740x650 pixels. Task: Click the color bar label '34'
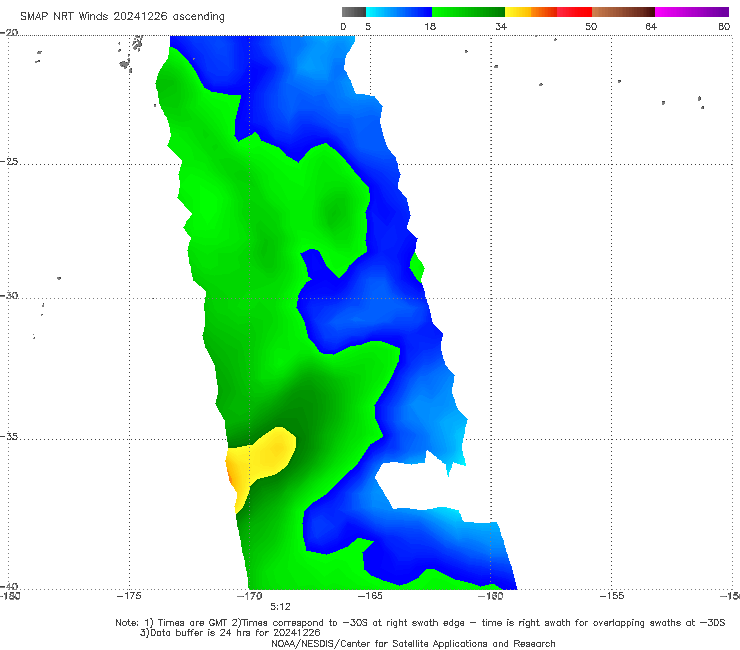501,26
